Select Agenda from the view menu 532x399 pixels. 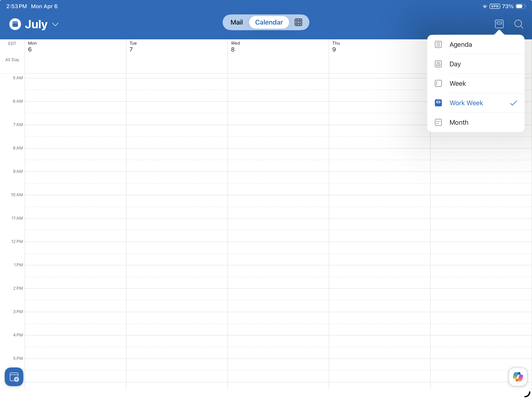point(461,45)
